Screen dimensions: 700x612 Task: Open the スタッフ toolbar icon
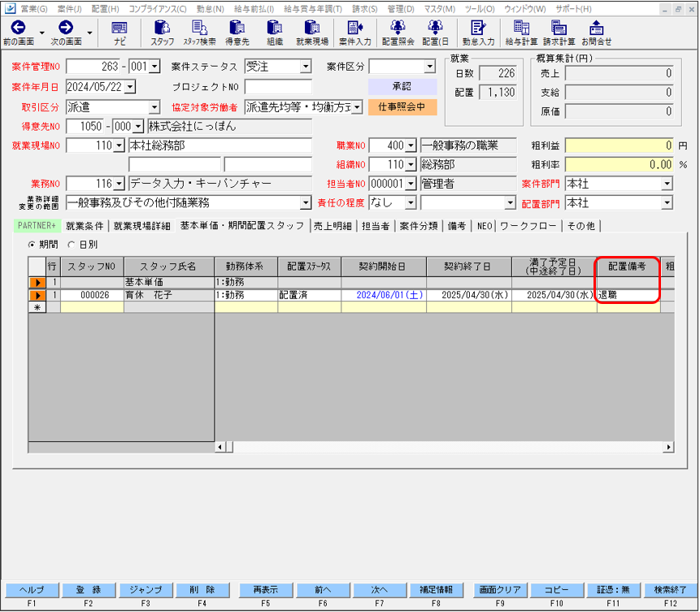(x=162, y=28)
